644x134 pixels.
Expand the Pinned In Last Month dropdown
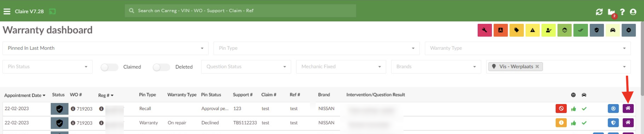coord(105,48)
